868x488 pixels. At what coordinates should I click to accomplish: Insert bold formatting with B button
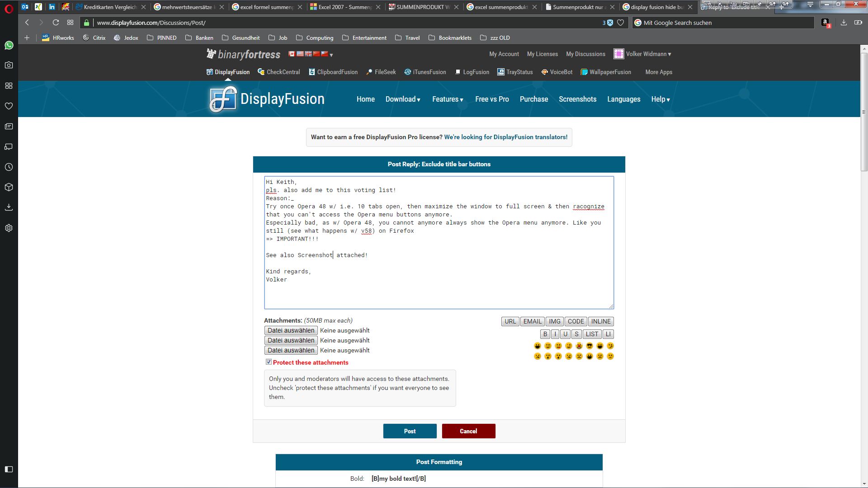coord(545,334)
